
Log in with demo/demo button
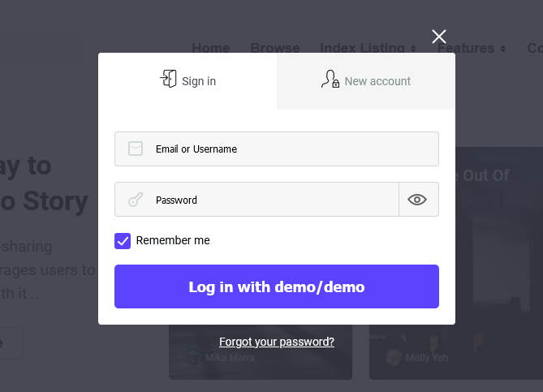click(277, 286)
